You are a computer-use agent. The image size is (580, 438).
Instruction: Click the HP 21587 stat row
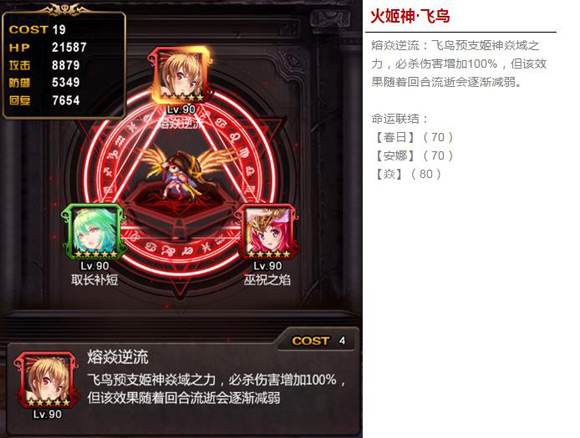pyautogui.click(x=48, y=47)
